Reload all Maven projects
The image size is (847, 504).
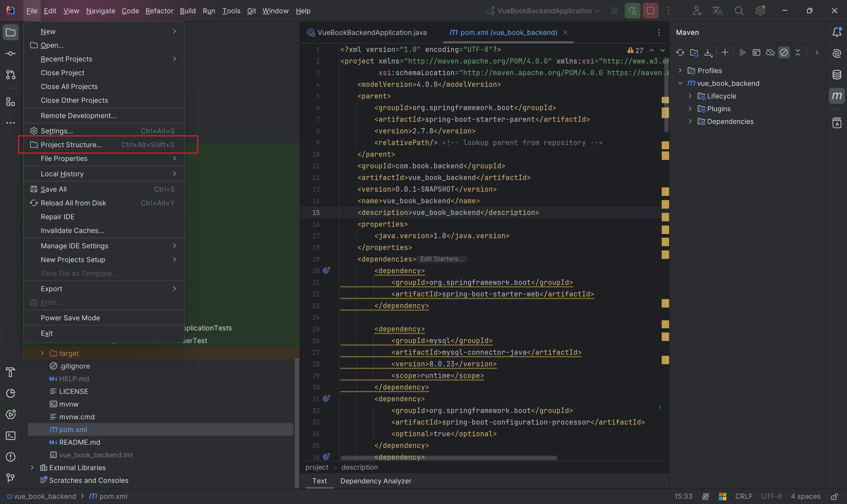[x=680, y=52]
